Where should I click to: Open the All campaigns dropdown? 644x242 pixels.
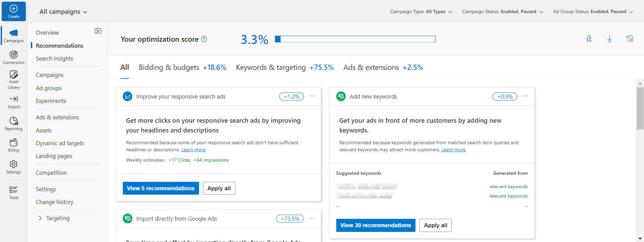pyautogui.click(x=63, y=12)
